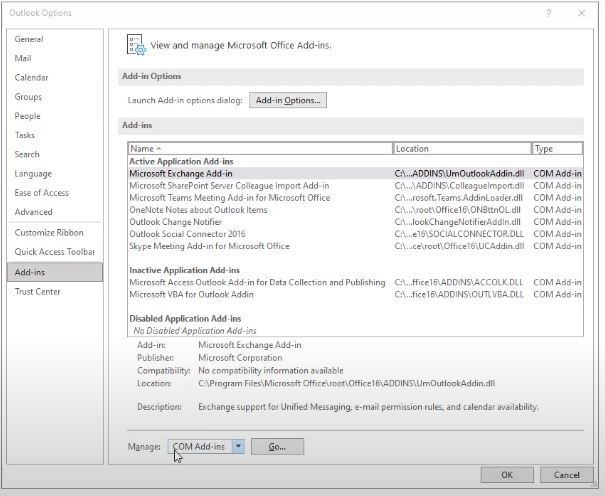Click the Cancel button
Image resolution: width=605 pixels, height=496 pixels.
[x=566, y=475]
